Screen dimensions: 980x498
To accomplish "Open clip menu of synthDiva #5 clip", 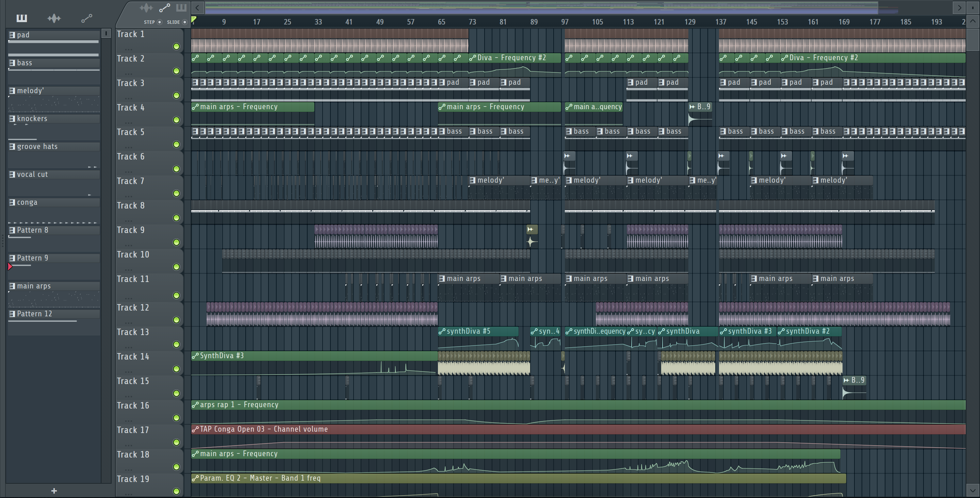I will click(442, 331).
